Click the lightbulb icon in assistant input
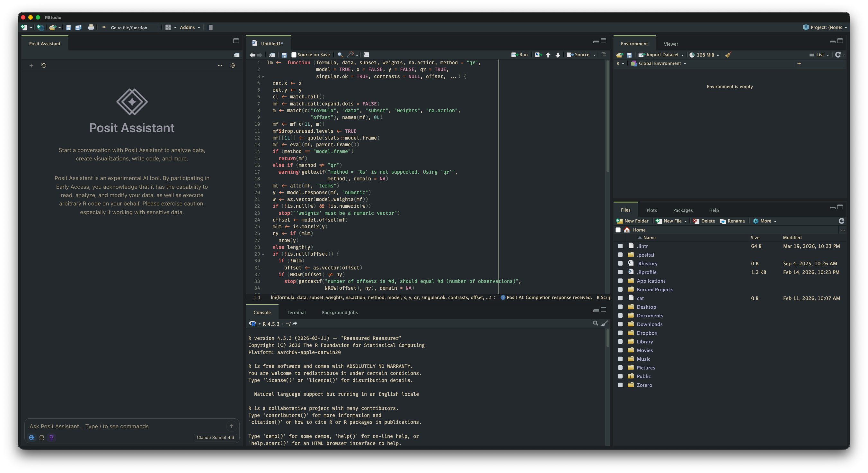868x473 pixels. (51, 437)
